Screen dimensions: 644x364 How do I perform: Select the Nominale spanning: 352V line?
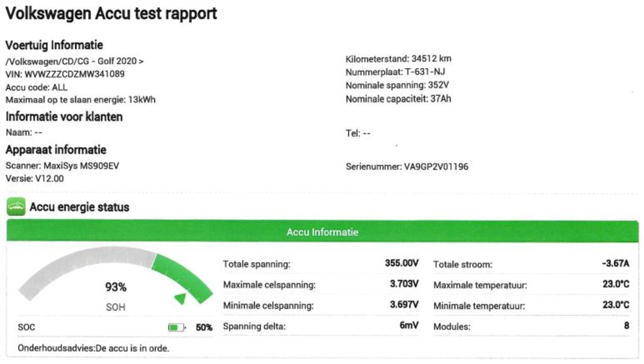397,85
